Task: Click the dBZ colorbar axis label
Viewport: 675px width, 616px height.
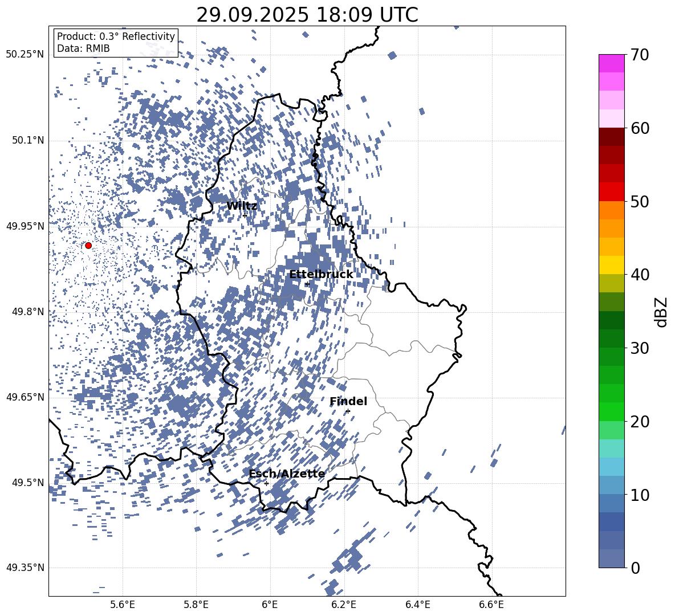Action: 662,312
